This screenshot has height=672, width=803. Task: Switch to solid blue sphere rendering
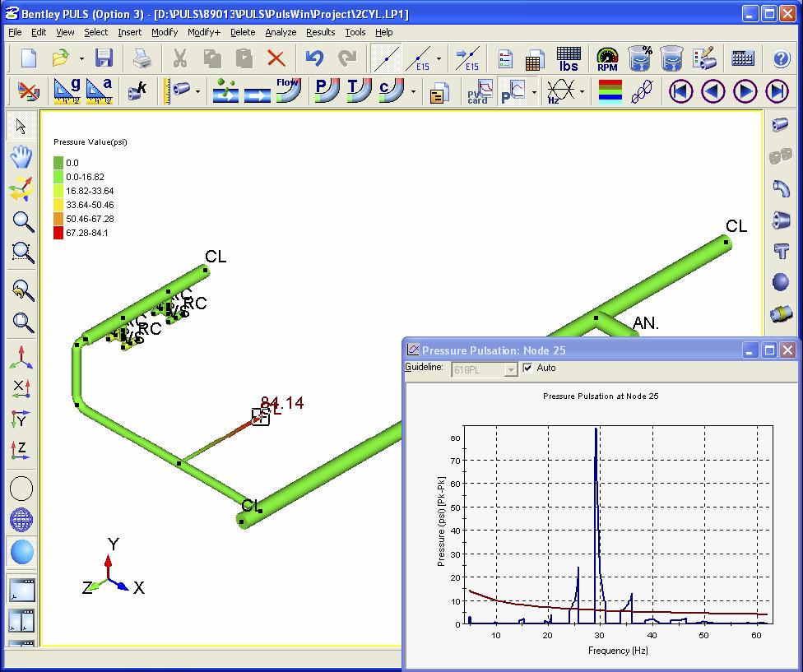click(x=21, y=552)
